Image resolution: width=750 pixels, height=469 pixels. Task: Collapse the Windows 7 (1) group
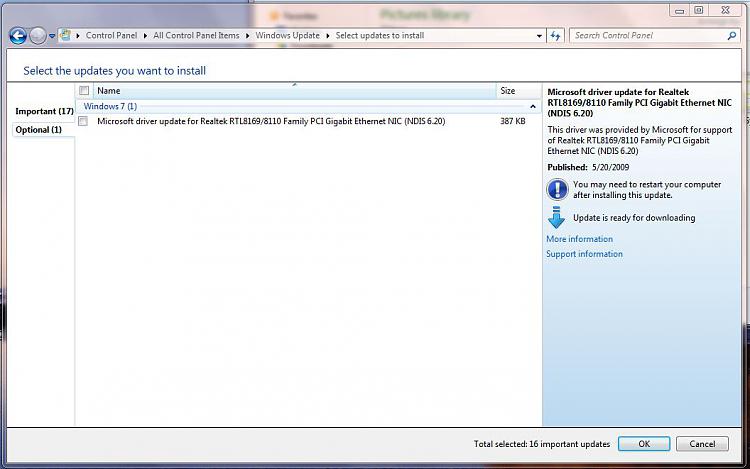533,106
